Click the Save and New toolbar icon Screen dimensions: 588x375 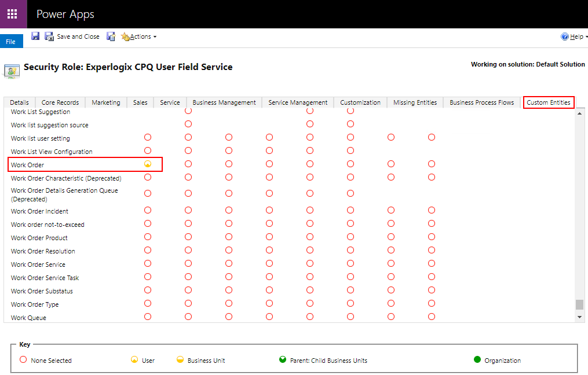111,36
